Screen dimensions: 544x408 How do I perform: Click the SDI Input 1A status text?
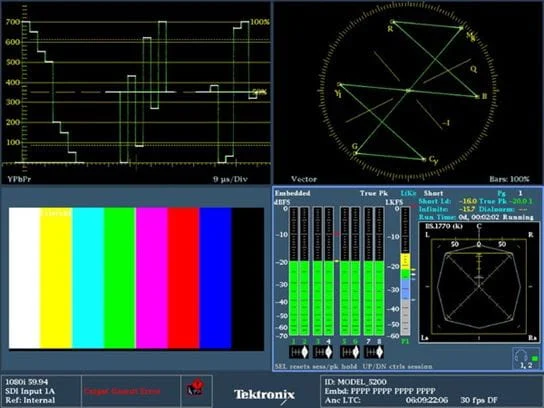pyautogui.click(x=30, y=391)
